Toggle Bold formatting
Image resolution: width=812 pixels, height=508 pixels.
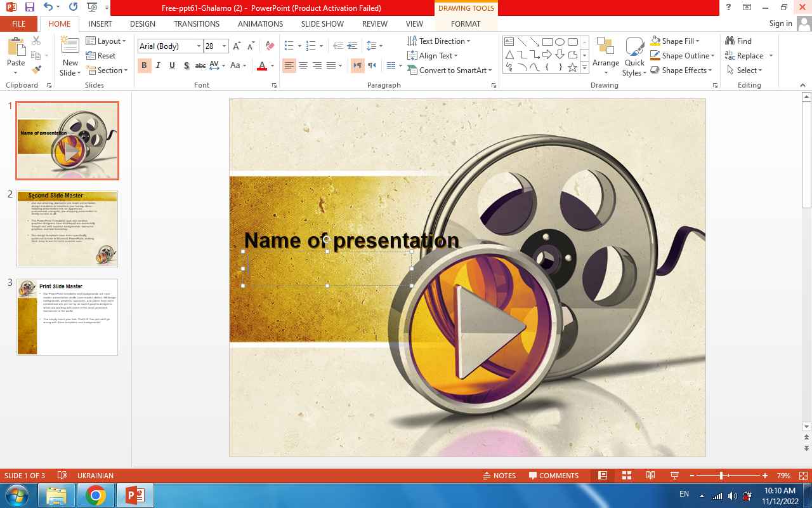(x=144, y=65)
